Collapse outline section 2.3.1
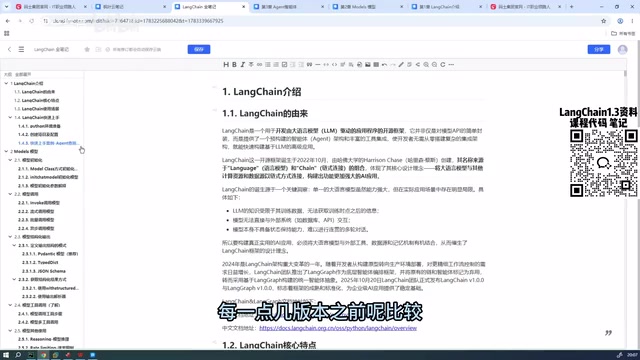The image size is (640, 360). coord(14,245)
